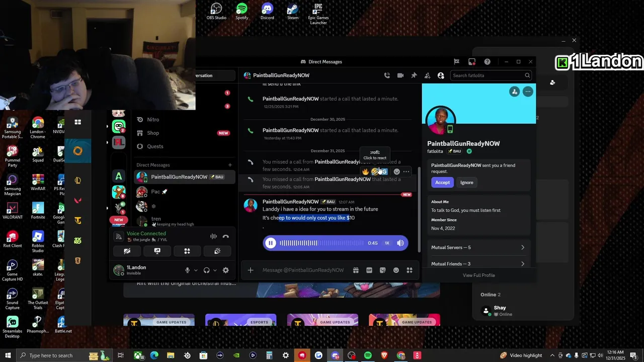The height and width of the screenshot is (362, 644).
Task: Open the Pac direct message
Action: tap(184, 192)
